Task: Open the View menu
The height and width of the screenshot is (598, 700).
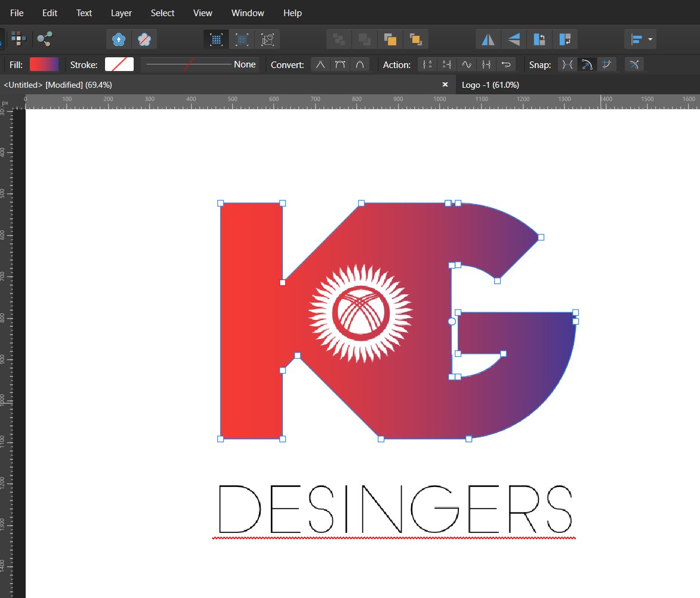Action: 203,13
